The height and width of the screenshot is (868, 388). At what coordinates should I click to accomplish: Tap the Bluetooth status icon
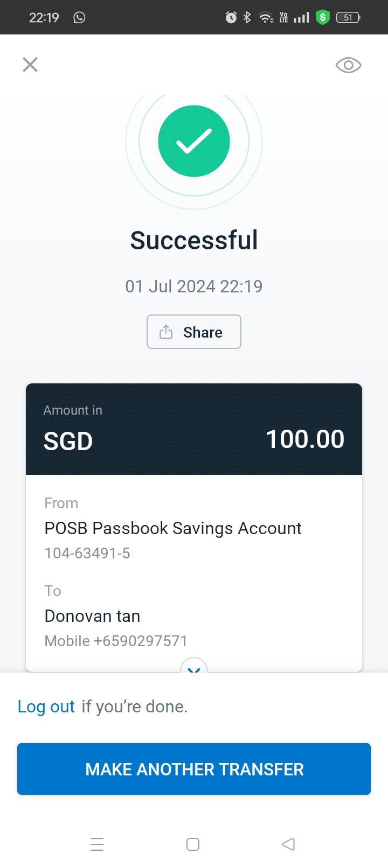(x=247, y=18)
